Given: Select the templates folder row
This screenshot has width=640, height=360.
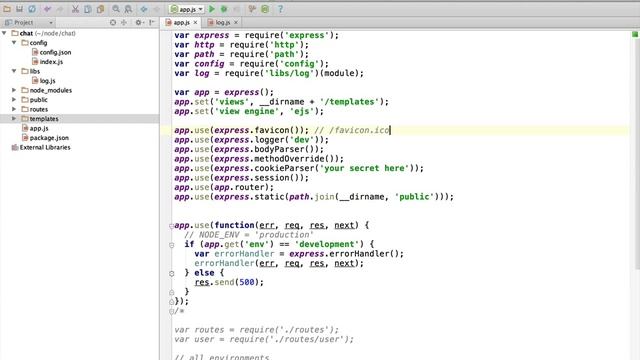Looking at the screenshot, I should 80,119.
